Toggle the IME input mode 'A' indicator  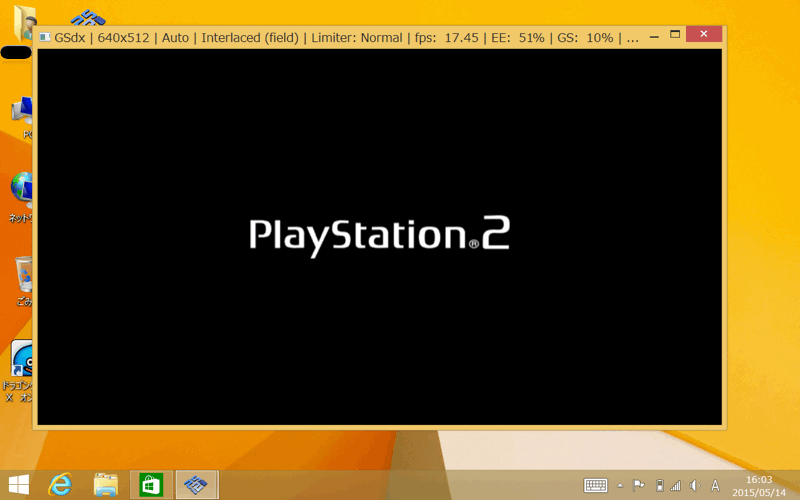coord(715,485)
